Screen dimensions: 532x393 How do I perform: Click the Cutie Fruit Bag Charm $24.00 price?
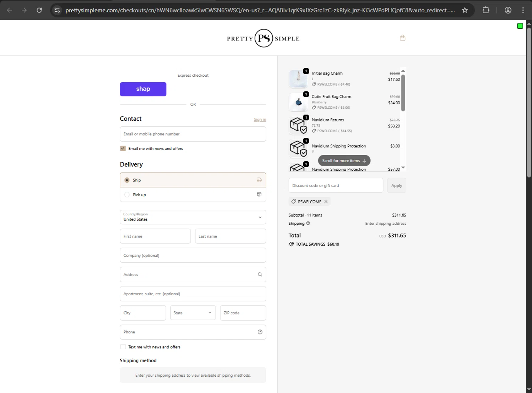[394, 103]
